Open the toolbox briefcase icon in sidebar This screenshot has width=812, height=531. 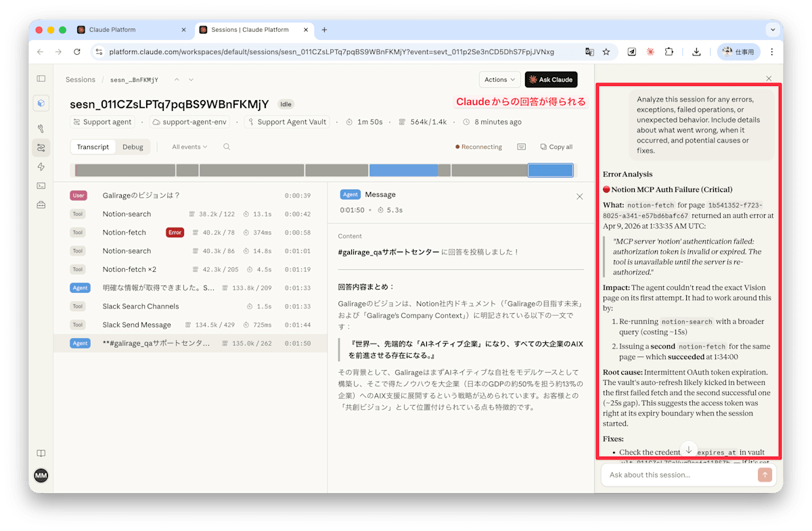point(41,205)
